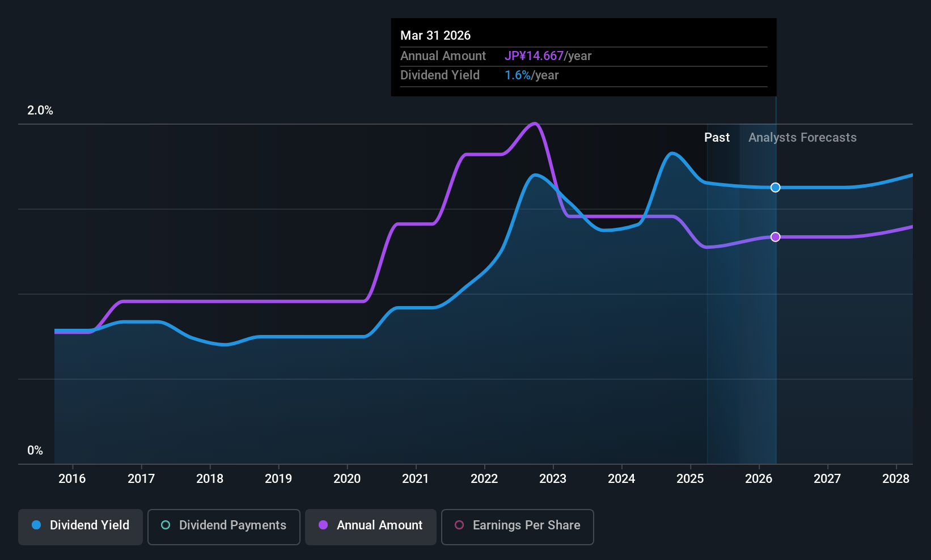Click the 1.6%/year tooltip value

point(532,75)
